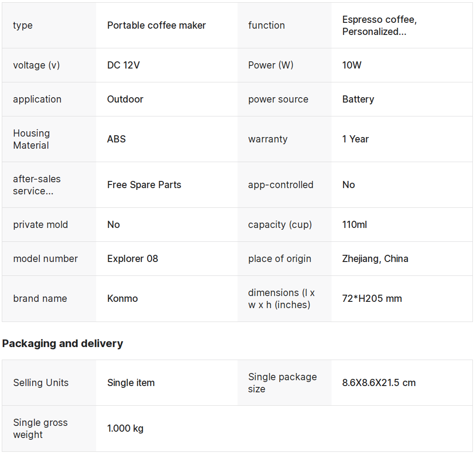Click the 'Free Spare Parts' value
476x455 pixels.
point(144,185)
